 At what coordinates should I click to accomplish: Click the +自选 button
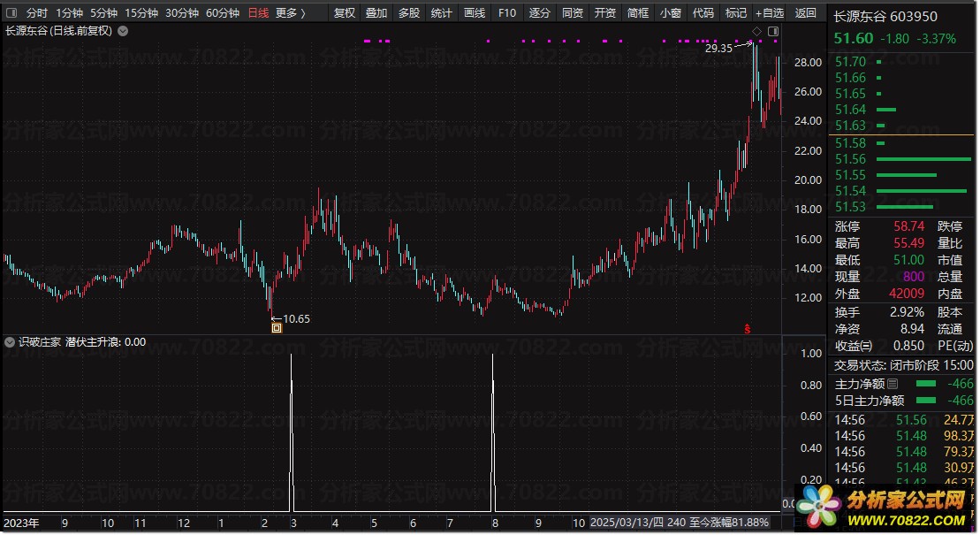769,13
